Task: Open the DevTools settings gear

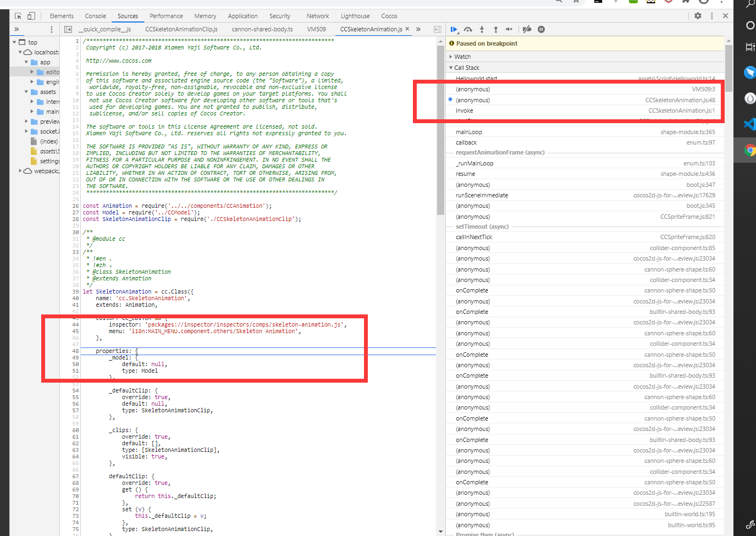Action: 698,16
